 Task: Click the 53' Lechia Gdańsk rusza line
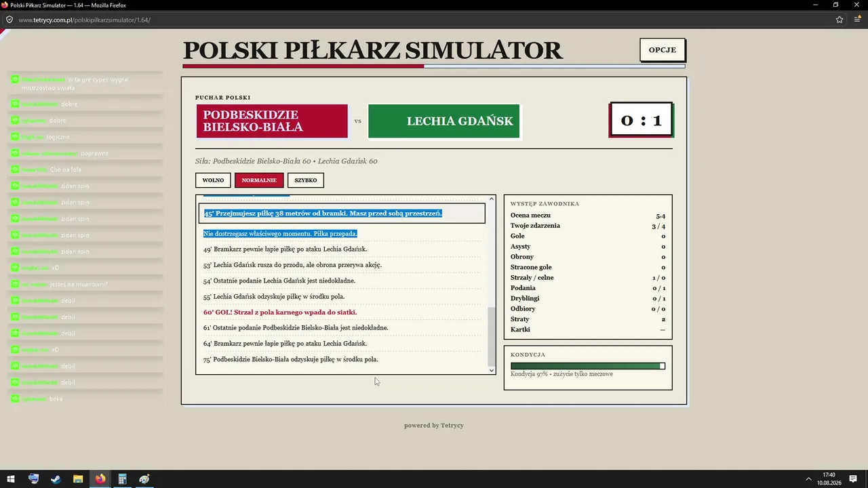click(x=292, y=265)
